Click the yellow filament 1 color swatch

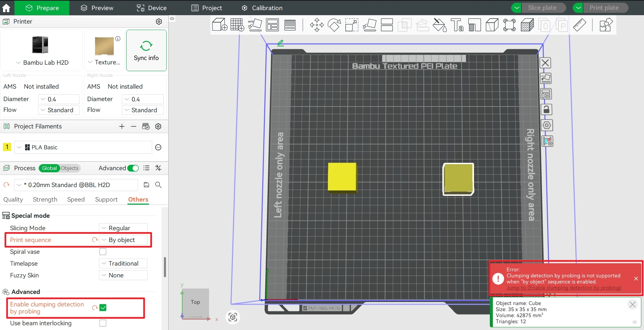[7, 147]
